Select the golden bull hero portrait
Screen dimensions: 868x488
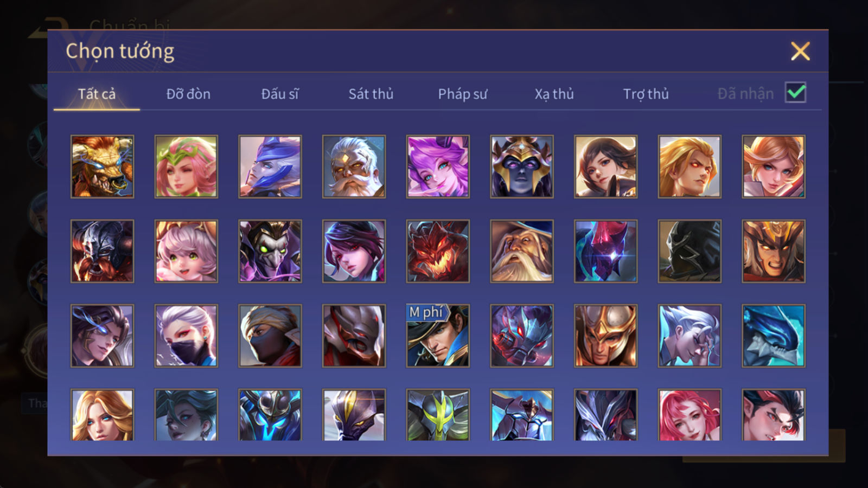tap(102, 166)
